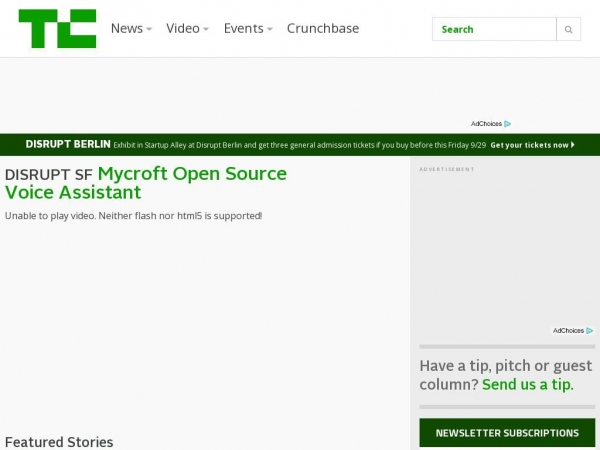Click the top banner AdChoices icon
600x450 pixels.
(507, 124)
